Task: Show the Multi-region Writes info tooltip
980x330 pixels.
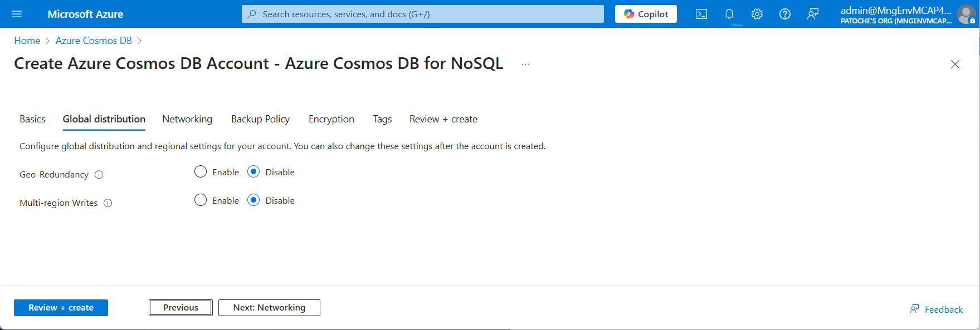Action: pos(108,203)
